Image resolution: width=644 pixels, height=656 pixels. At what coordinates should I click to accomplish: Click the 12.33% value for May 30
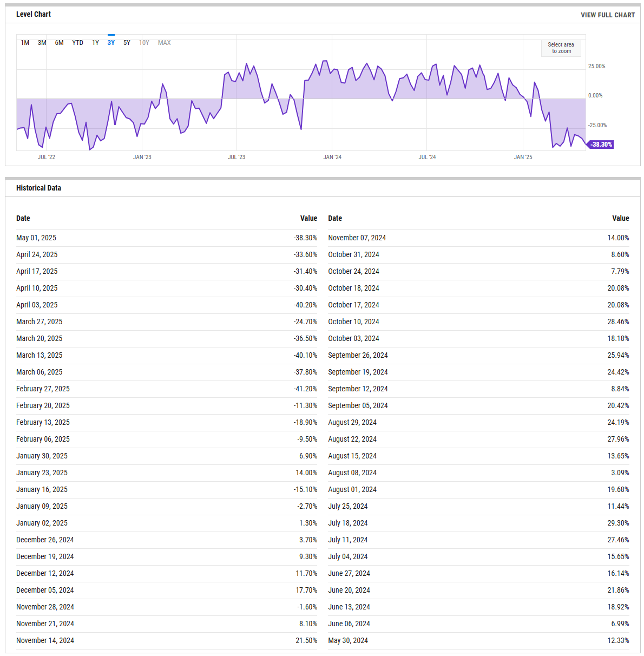pos(619,641)
